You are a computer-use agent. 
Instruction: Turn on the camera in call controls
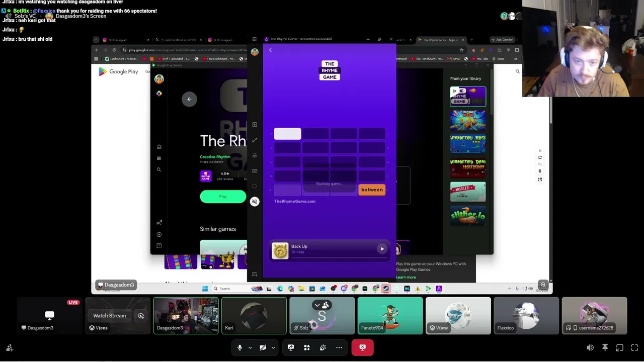coord(263,347)
